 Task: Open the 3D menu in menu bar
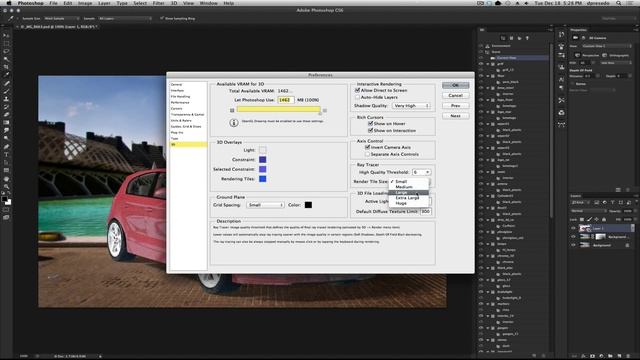[x=174, y=3]
